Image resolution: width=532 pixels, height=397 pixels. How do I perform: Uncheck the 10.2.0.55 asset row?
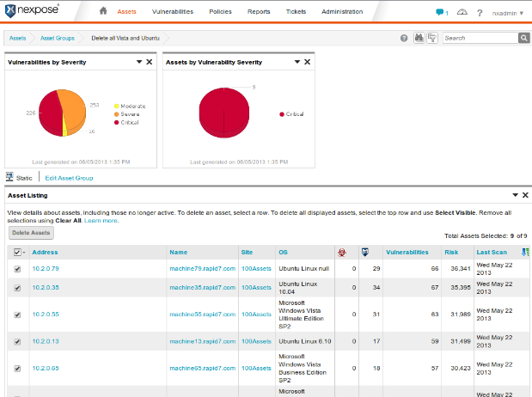pos(18,315)
